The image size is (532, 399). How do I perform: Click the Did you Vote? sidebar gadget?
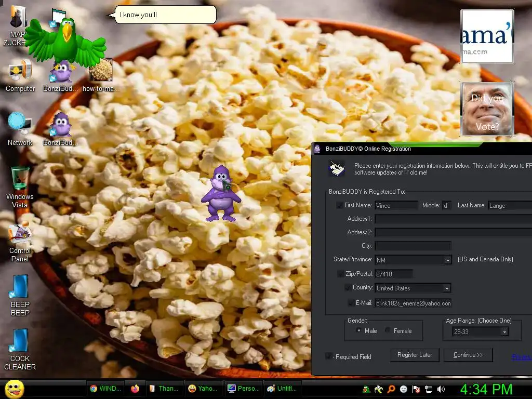coord(487,109)
